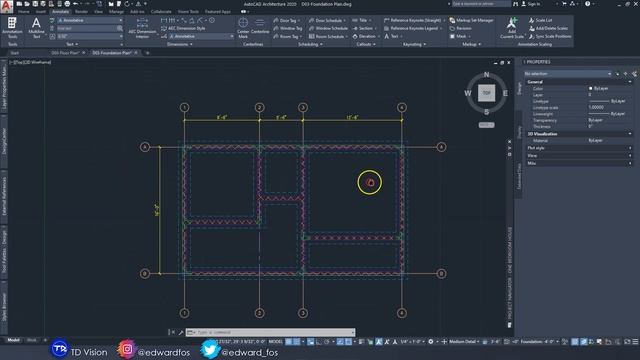Image resolution: width=640 pixels, height=360 pixels.
Task: Click the Undo arrow in quick access toolbar
Action: pyautogui.click(x=76, y=4)
